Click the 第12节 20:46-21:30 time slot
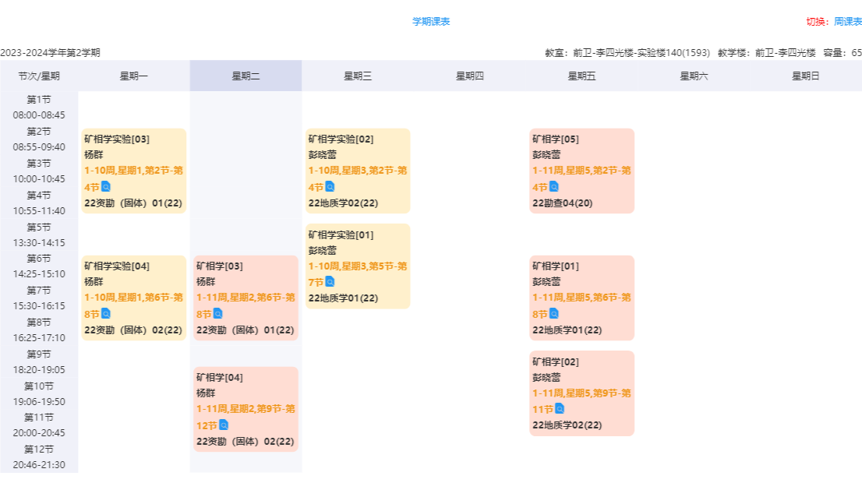862x504 pixels. point(39,457)
